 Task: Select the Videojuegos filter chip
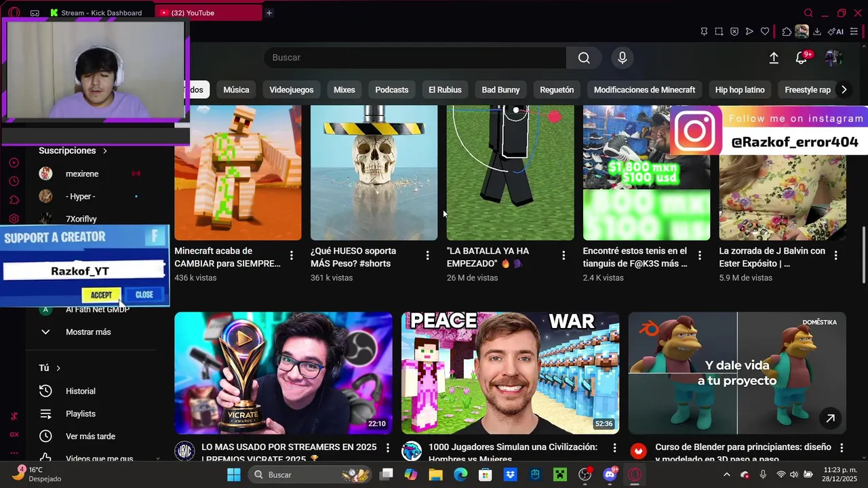point(292,89)
